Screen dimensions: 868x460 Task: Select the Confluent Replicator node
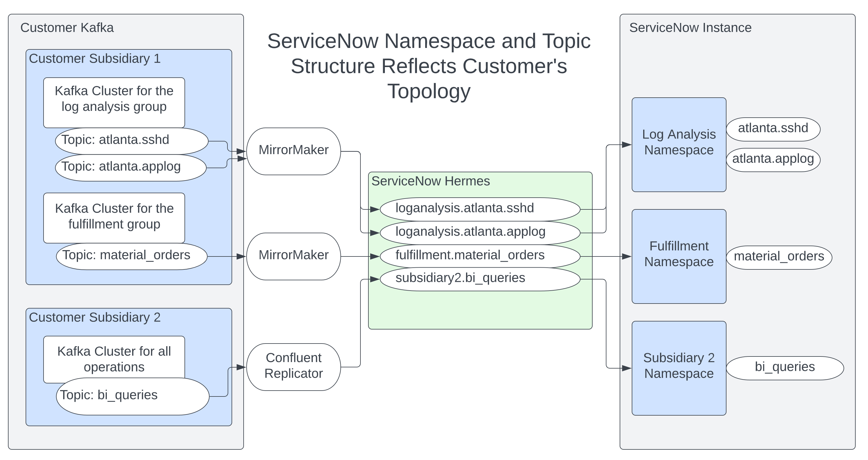click(293, 367)
